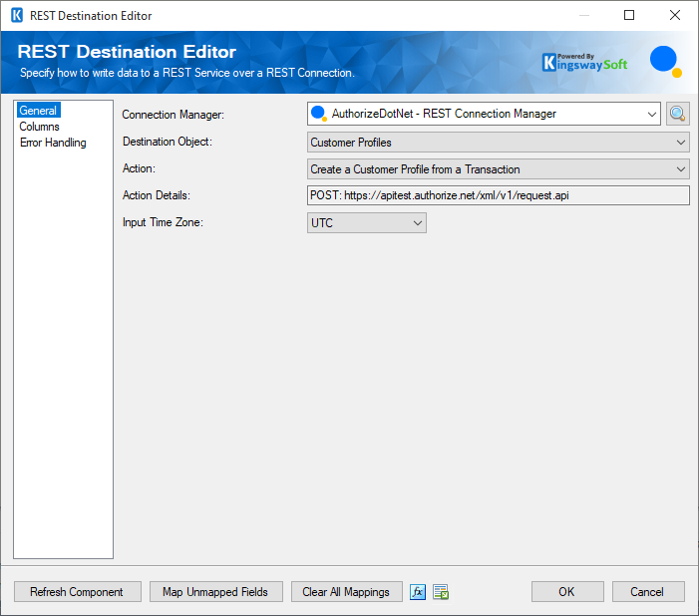This screenshot has width=699, height=616.
Task: Click the KingswaySoft logo in banner
Action: 584,63
